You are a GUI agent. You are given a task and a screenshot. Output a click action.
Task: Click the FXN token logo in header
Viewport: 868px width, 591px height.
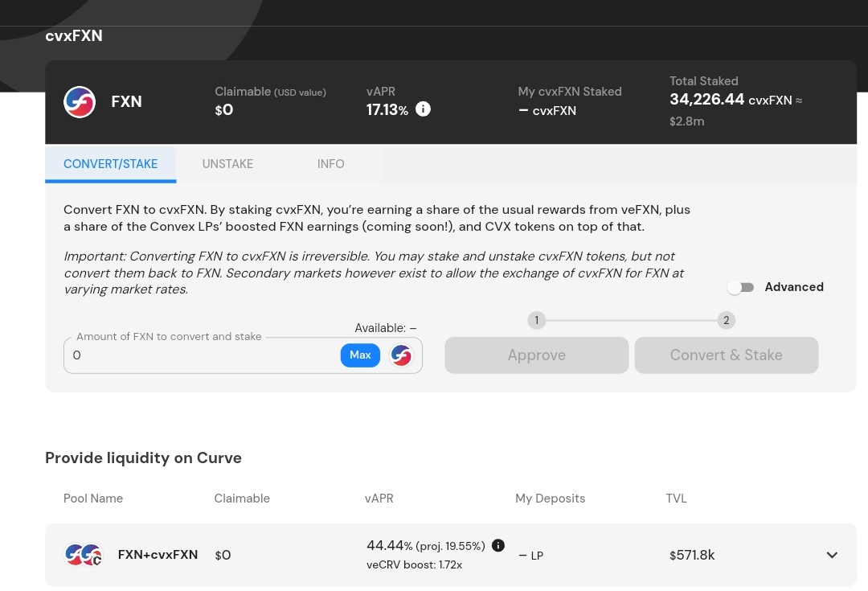pos(79,102)
